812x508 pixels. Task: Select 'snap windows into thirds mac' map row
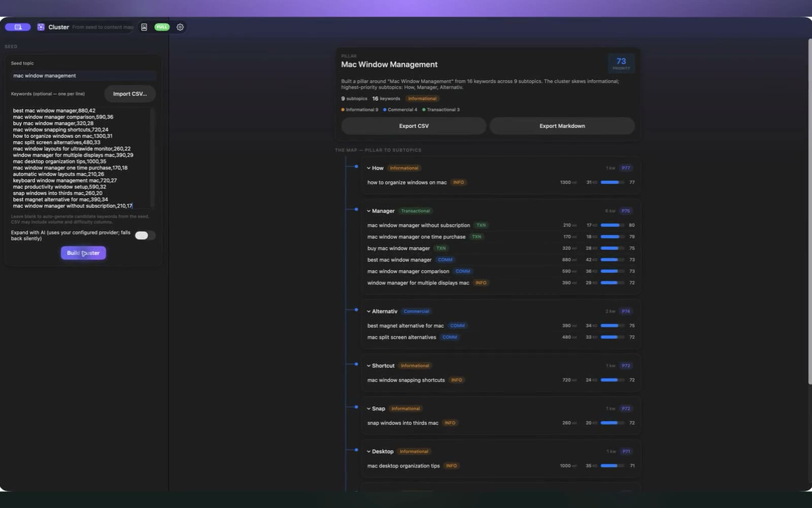pyautogui.click(x=500, y=423)
